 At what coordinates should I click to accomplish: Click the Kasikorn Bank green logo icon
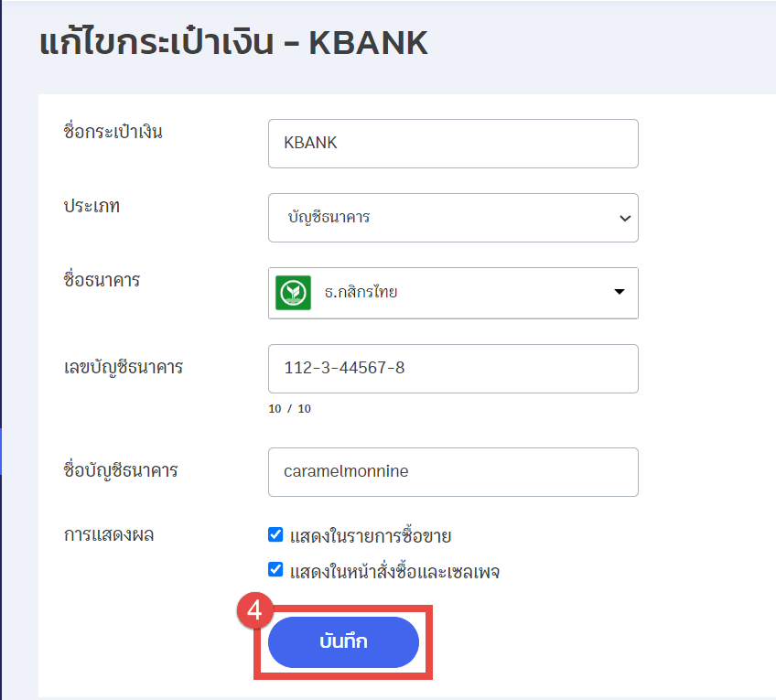point(293,293)
